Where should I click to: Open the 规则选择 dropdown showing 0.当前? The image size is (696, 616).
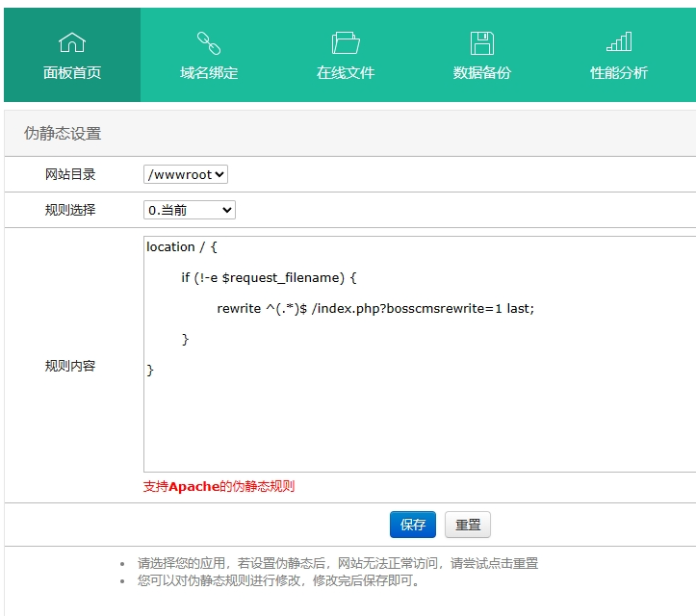[x=190, y=210]
